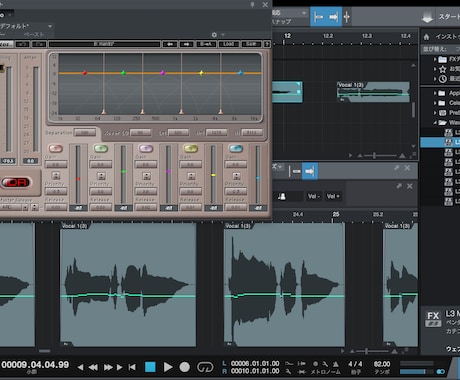The width and height of the screenshot is (460, 380).
Task: Click the Play transport button
Action: coord(168,367)
